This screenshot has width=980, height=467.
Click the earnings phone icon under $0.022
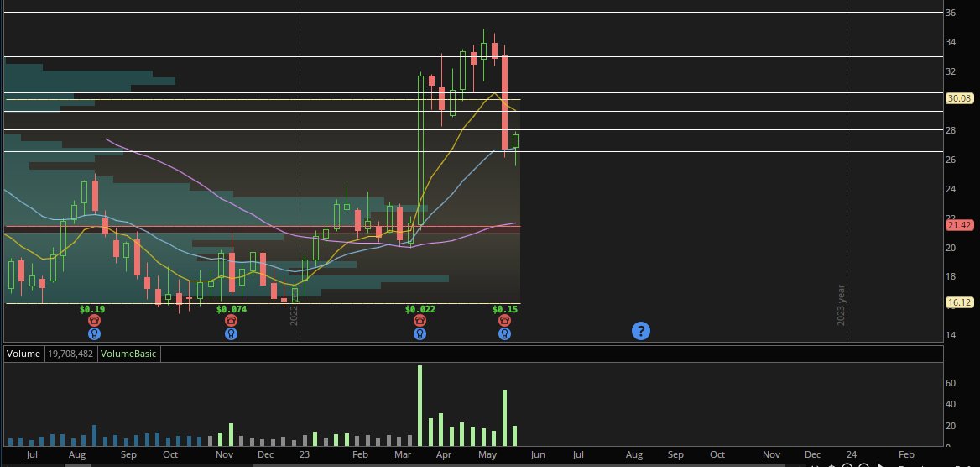coord(420,321)
